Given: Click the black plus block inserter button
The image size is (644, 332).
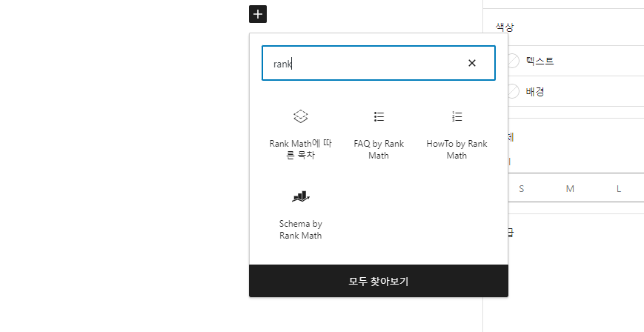Looking at the screenshot, I should pos(258,14).
